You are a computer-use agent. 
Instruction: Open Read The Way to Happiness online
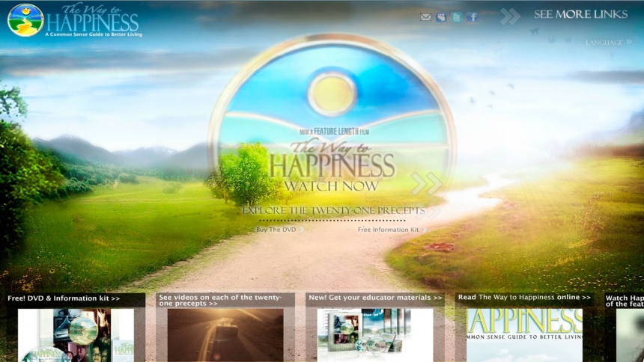click(524, 298)
